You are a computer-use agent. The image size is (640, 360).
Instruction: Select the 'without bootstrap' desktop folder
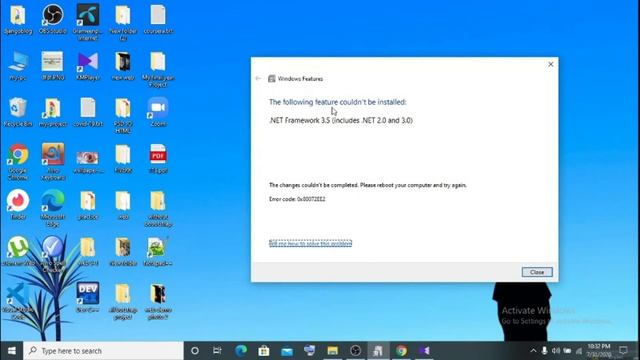[x=158, y=209]
